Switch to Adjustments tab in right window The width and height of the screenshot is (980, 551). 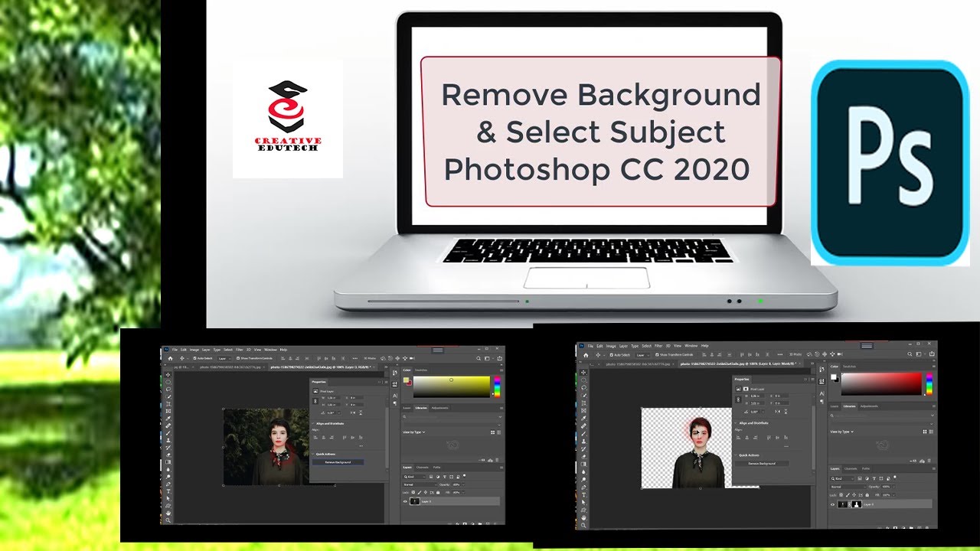tap(868, 406)
